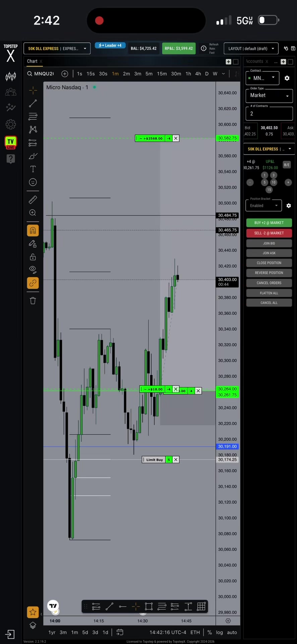This screenshot has width=297, height=644.
Task: Cancel the Limit Buy order on chart
Action: coord(176,460)
